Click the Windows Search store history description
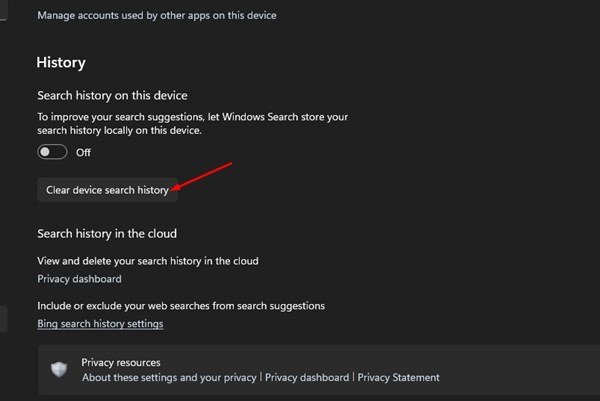Screen dimensions: 600x401 point(192,124)
